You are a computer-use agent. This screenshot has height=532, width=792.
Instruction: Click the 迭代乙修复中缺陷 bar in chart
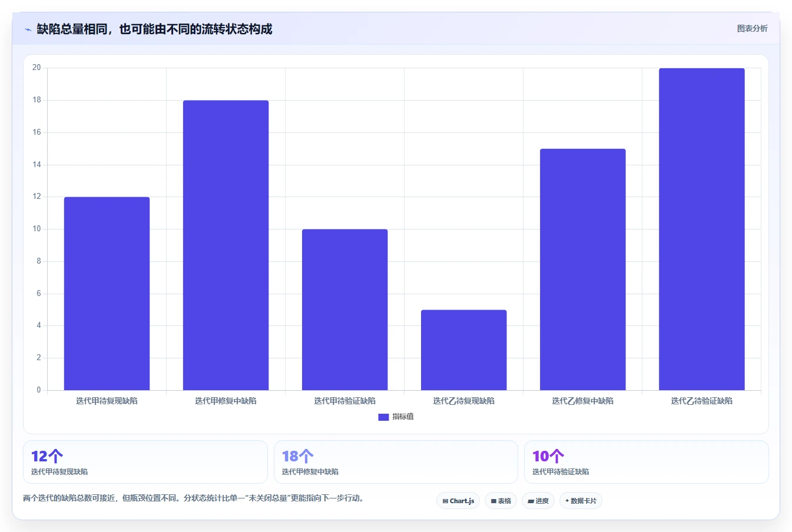coord(582,270)
